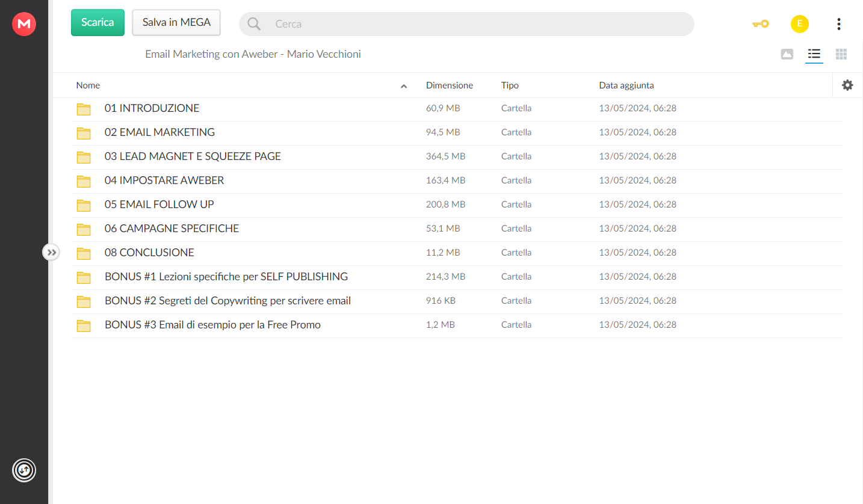Click the name 04 IMPOSTARE AWEBER

coord(164,180)
